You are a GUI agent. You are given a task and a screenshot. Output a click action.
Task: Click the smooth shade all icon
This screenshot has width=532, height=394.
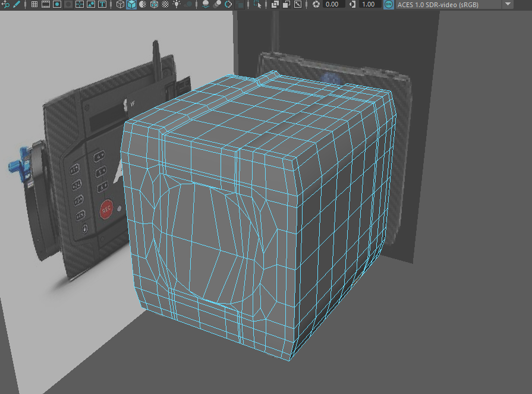pyautogui.click(x=131, y=4)
